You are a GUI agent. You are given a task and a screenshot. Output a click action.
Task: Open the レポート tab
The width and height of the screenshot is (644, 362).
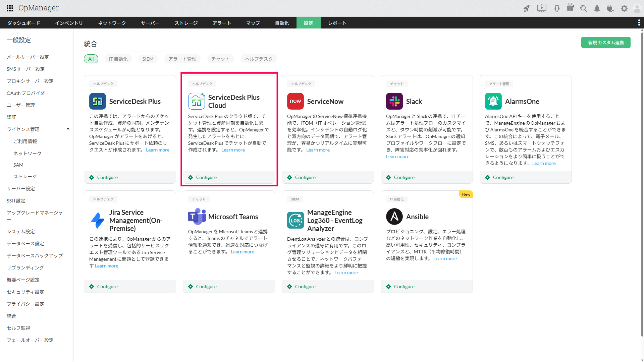(x=337, y=23)
